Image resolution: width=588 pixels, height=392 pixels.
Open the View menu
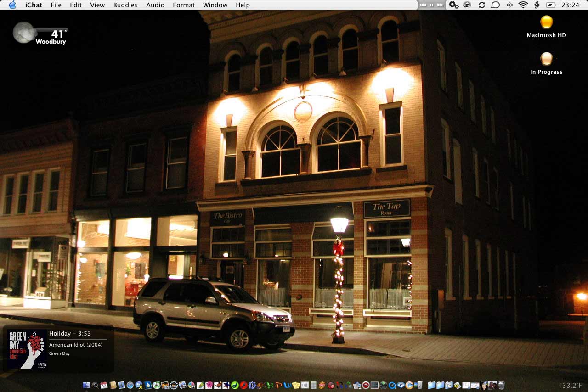(x=97, y=5)
